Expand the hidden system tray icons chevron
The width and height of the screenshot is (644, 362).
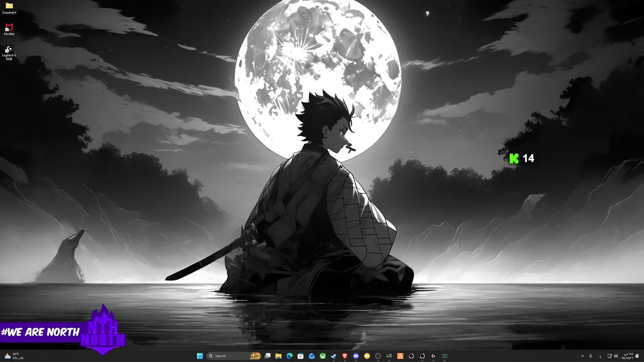click(x=583, y=356)
